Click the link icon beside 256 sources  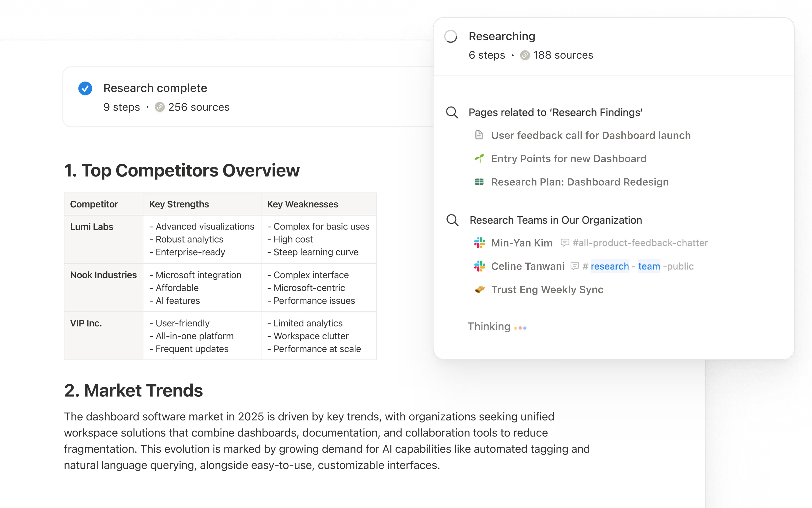160,107
